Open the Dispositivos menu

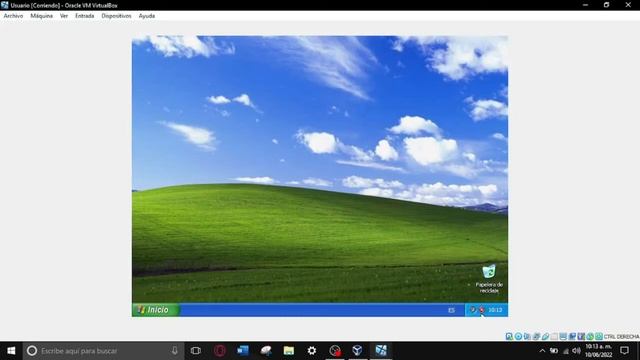[116, 16]
